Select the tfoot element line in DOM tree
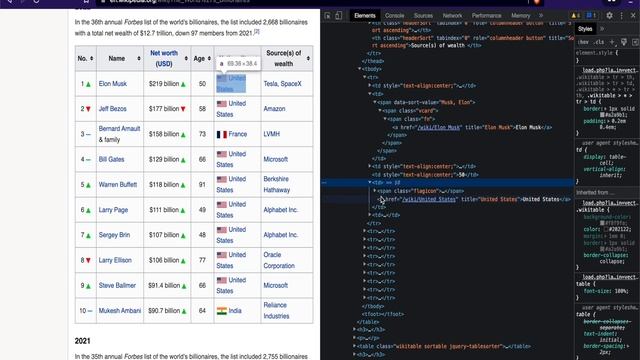 coord(383,314)
